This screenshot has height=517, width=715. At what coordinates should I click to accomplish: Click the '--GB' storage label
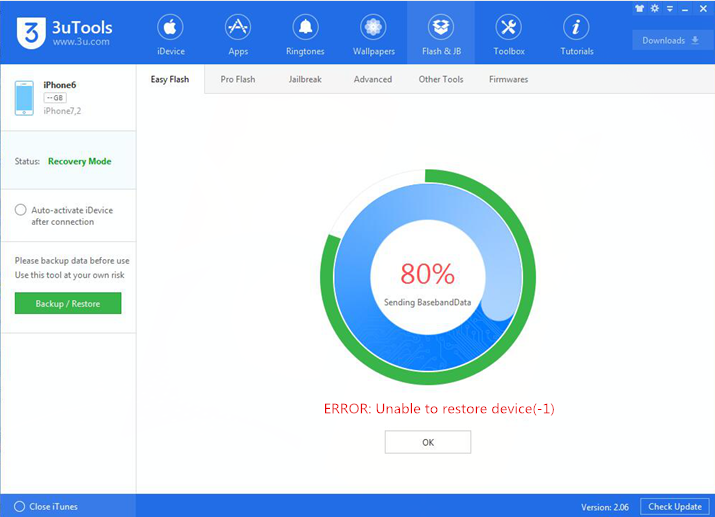pos(55,98)
